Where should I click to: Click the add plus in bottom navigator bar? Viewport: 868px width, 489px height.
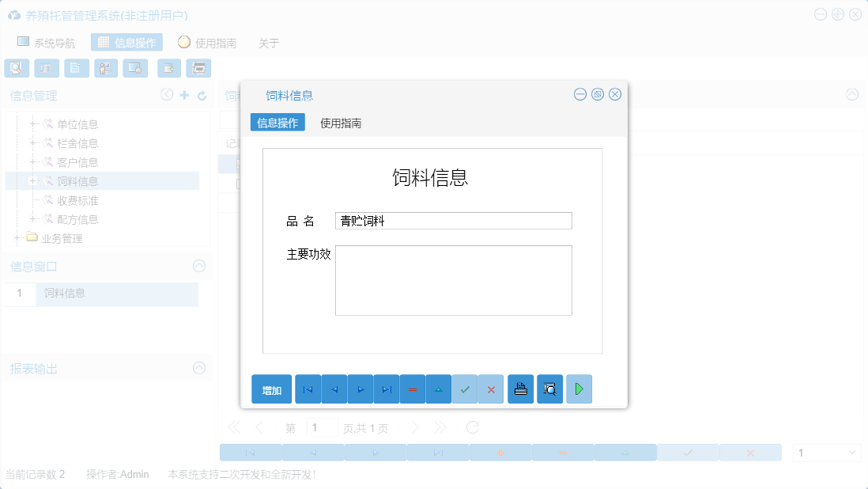pos(500,453)
